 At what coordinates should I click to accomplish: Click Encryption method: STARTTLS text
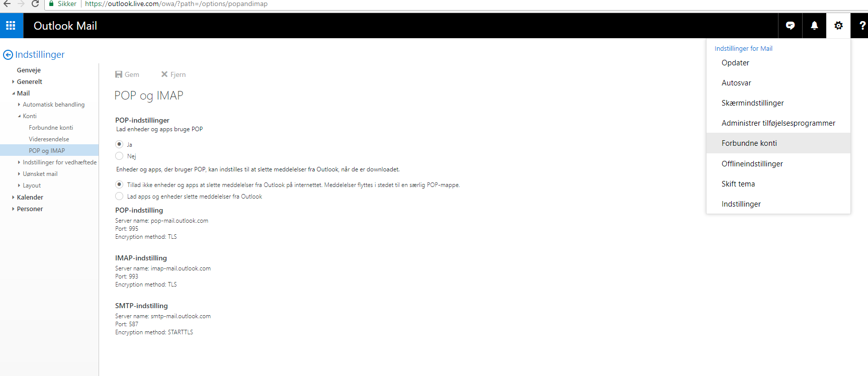(x=154, y=332)
